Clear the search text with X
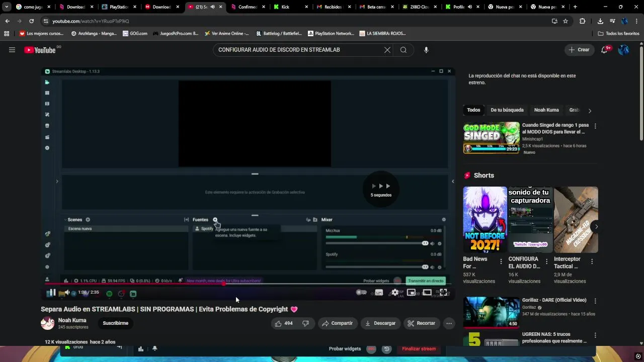Viewport: 644px width, 362px height. (387, 50)
